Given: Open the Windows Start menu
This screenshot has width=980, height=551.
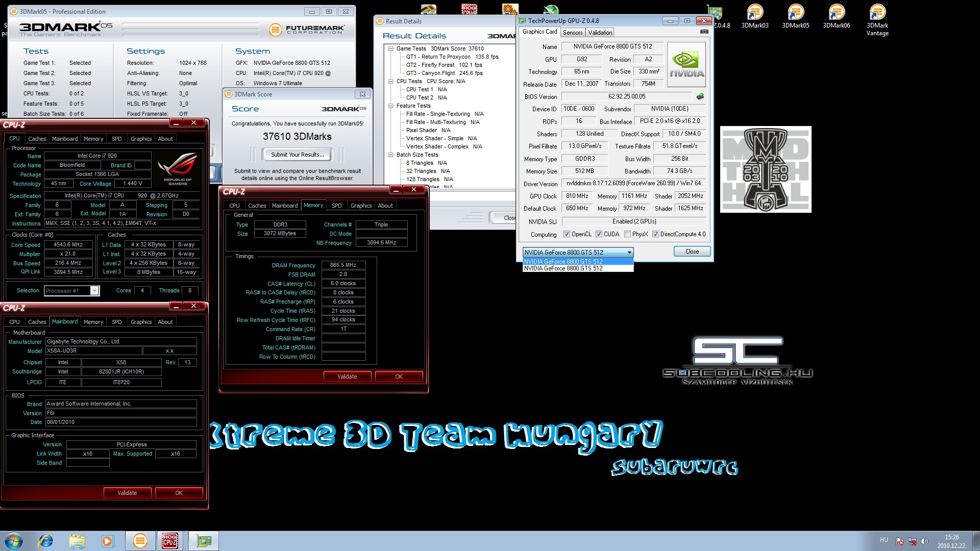Looking at the screenshot, I should pos(14,541).
